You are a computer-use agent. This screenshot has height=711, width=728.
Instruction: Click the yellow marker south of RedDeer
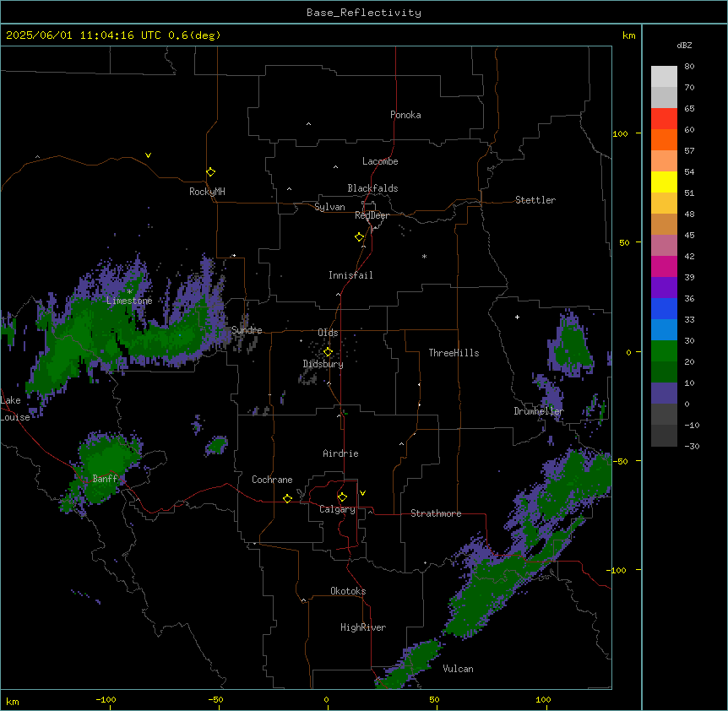[x=360, y=237]
